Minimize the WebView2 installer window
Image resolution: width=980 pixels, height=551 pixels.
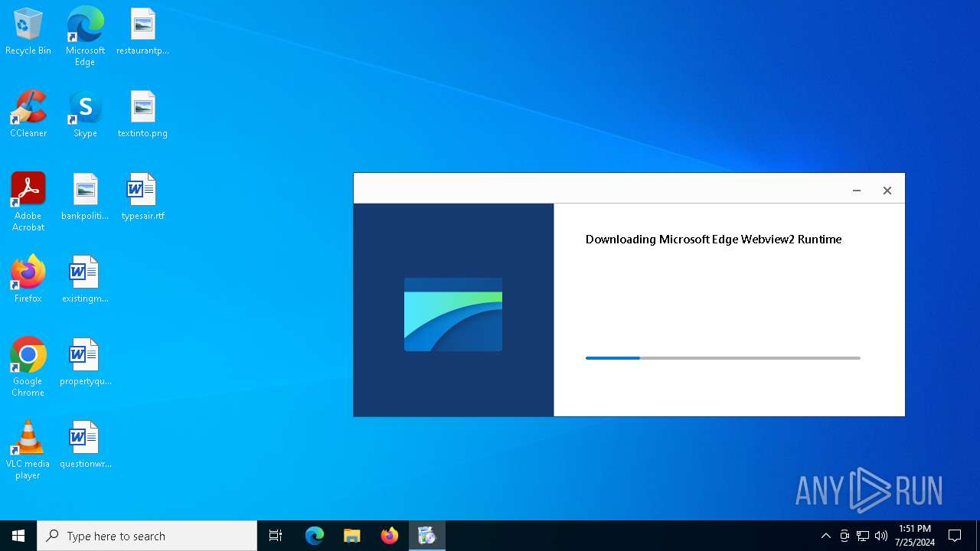click(857, 191)
